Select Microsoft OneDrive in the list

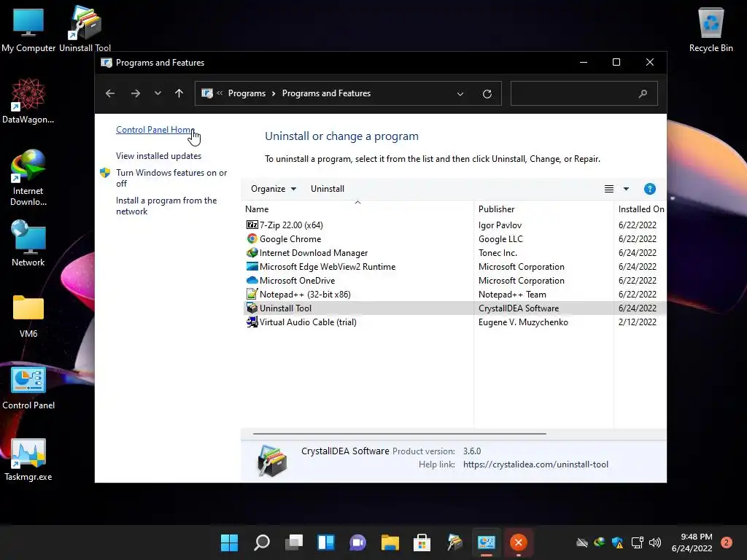click(455, 280)
